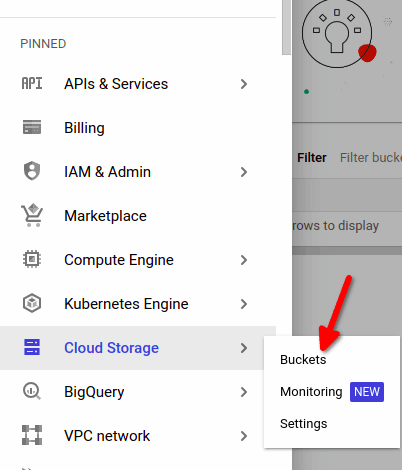Open VPC network menu entry
The width and height of the screenshot is (402, 470).
(138, 436)
